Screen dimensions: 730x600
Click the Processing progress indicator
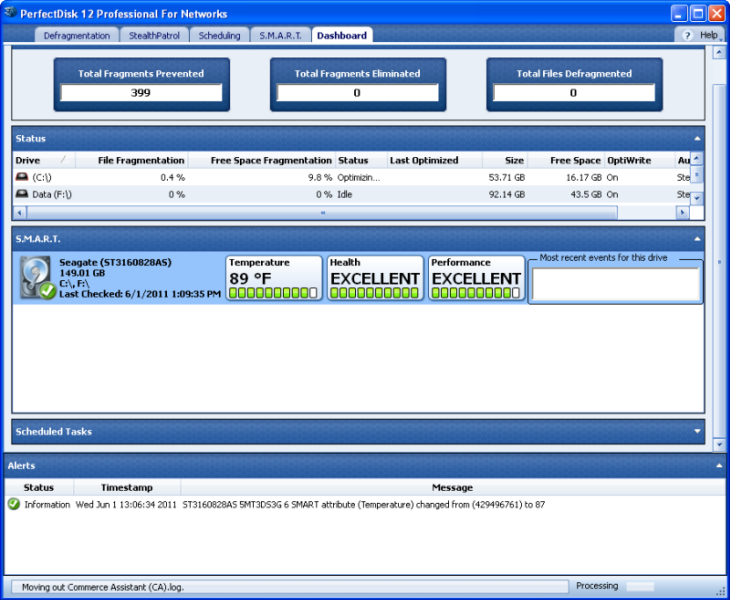coord(640,587)
